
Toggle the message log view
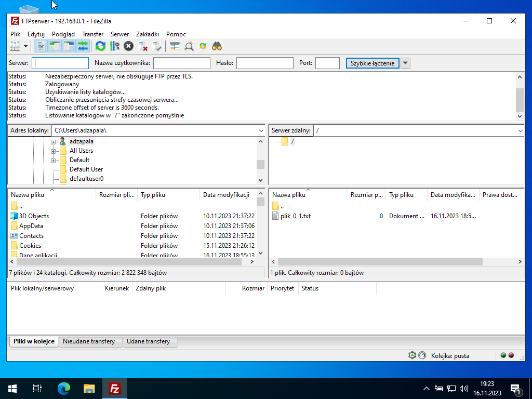point(41,46)
